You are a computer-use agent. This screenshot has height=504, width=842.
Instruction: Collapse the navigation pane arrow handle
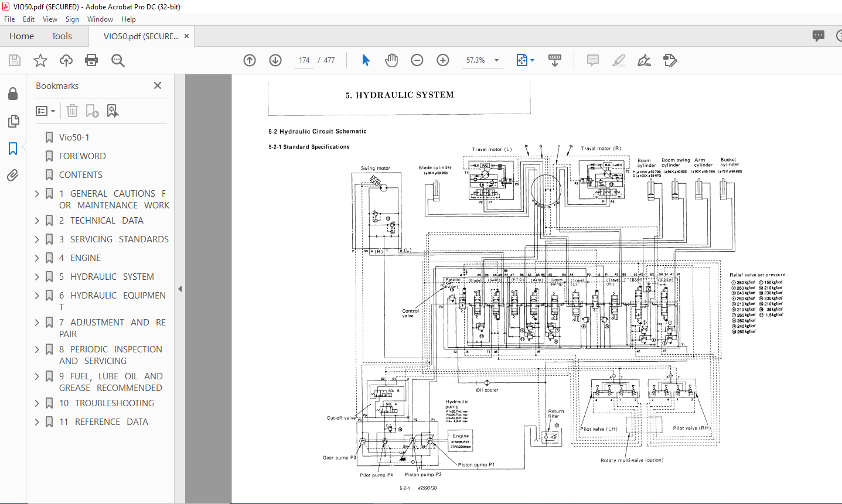[x=180, y=289]
